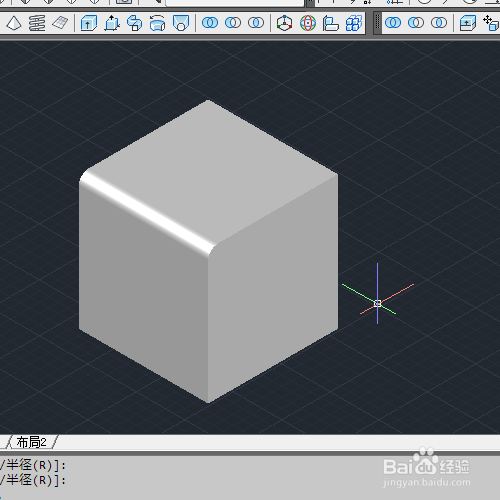Image resolution: width=500 pixels, height=500 pixels.
Task: Select the Move Faces tool
Action: tap(491, 23)
